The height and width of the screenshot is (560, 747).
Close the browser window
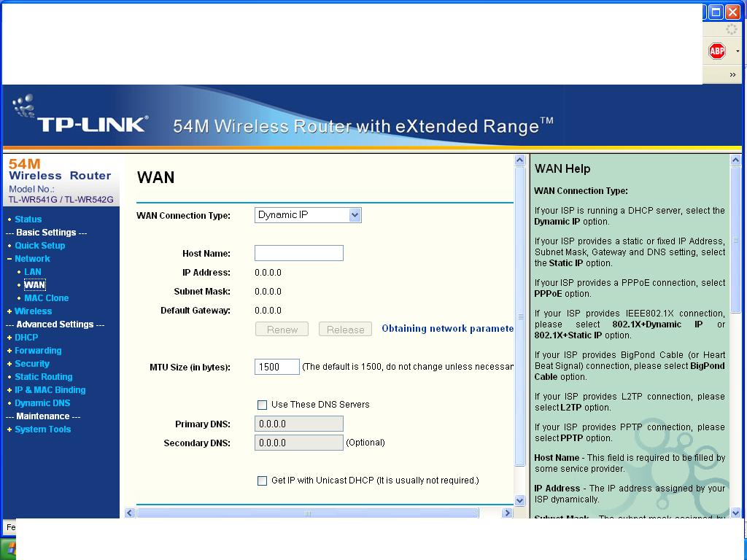pos(732,12)
